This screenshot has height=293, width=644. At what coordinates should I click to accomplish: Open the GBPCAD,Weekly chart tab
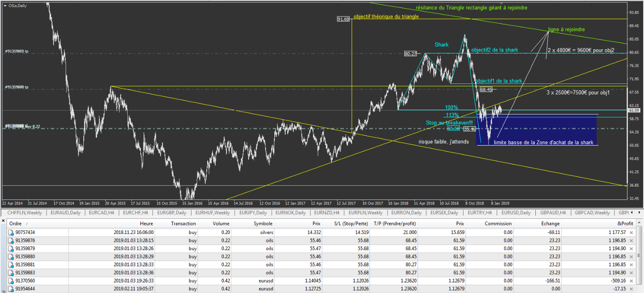[594, 213]
